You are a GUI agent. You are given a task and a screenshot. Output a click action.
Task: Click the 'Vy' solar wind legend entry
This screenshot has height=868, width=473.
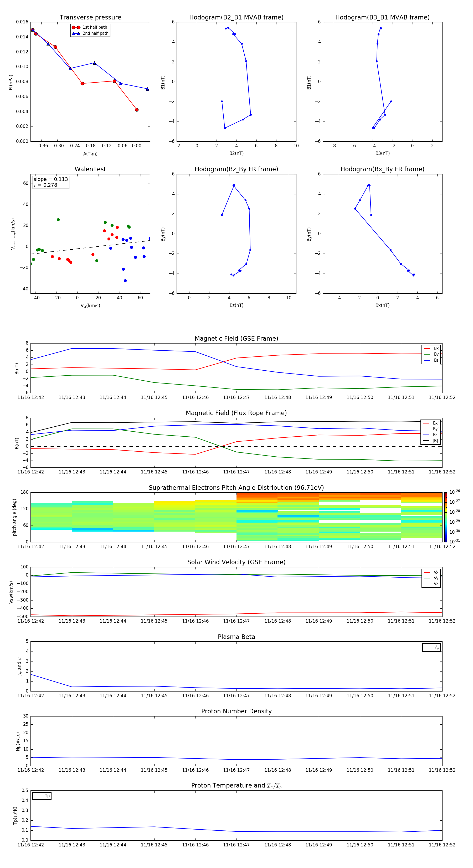[431, 578]
